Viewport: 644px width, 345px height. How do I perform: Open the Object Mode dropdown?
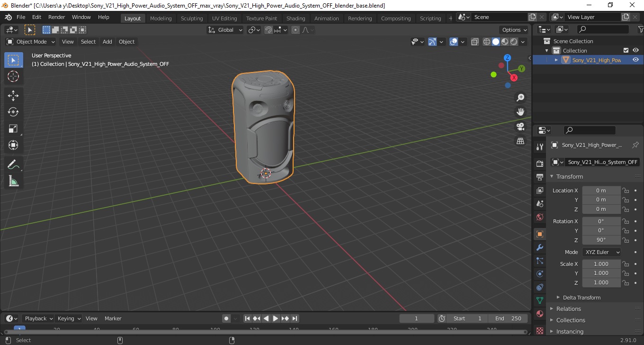(31, 42)
